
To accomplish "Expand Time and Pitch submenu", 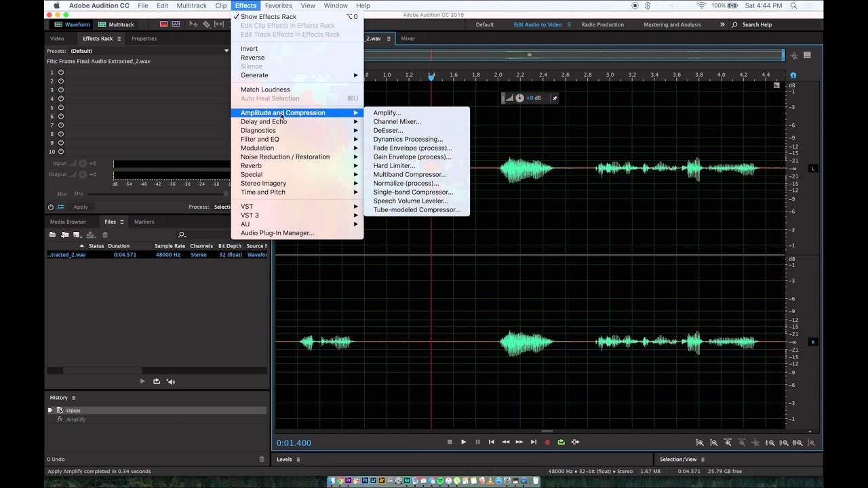I will point(298,192).
